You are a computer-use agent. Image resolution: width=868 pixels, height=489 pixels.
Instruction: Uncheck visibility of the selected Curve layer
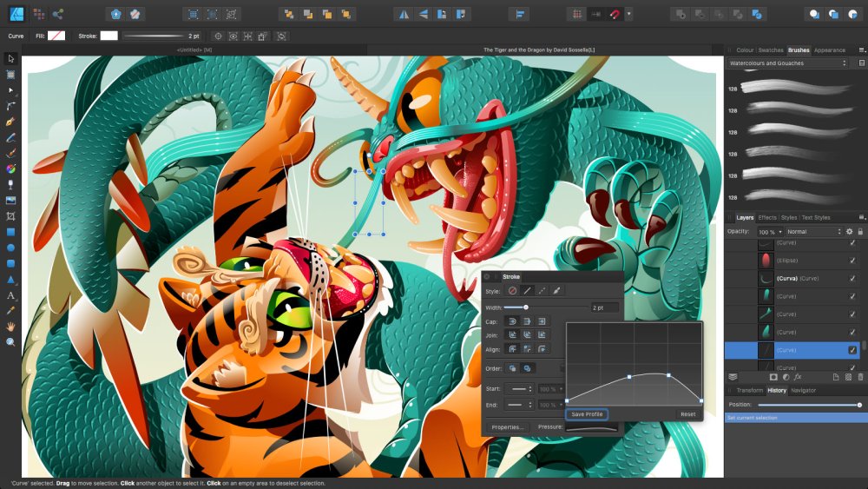coord(852,350)
